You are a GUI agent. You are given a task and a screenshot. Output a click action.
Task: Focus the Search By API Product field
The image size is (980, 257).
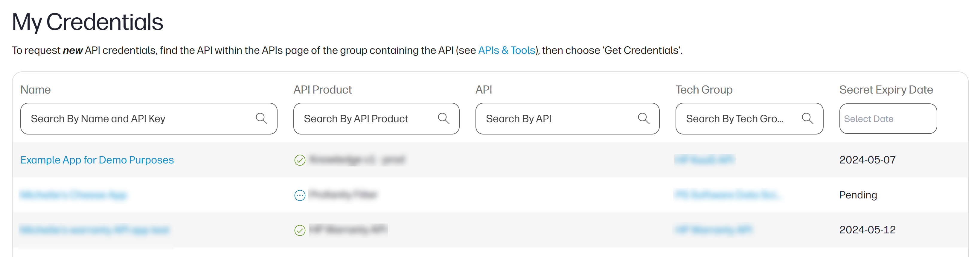tap(376, 119)
